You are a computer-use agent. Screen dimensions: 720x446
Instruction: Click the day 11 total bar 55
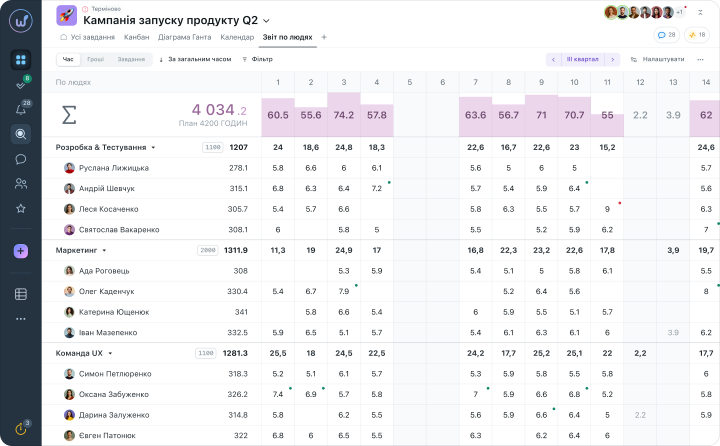coord(607,124)
